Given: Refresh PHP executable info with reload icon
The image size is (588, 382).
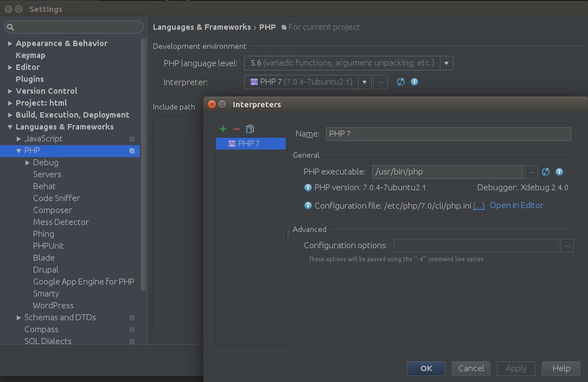Looking at the screenshot, I should click(x=545, y=172).
